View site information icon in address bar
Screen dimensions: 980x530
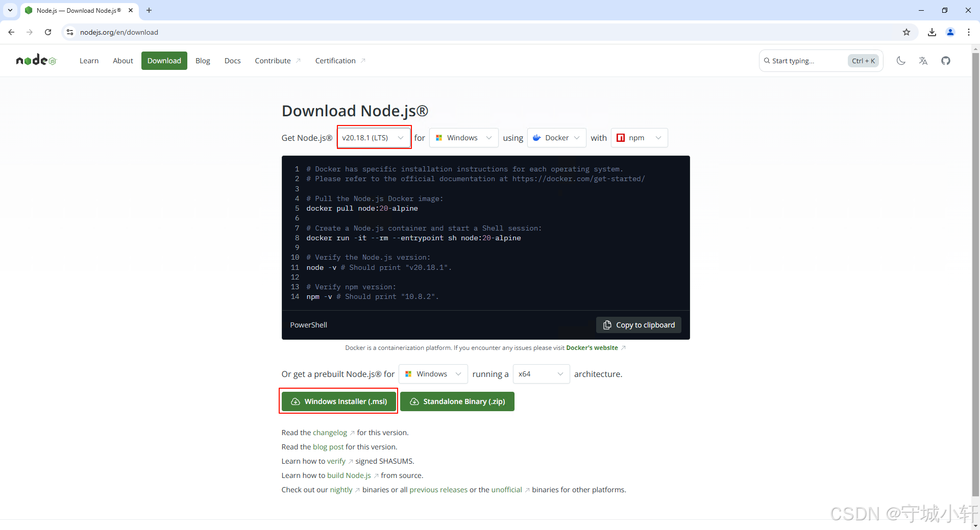click(x=70, y=32)
